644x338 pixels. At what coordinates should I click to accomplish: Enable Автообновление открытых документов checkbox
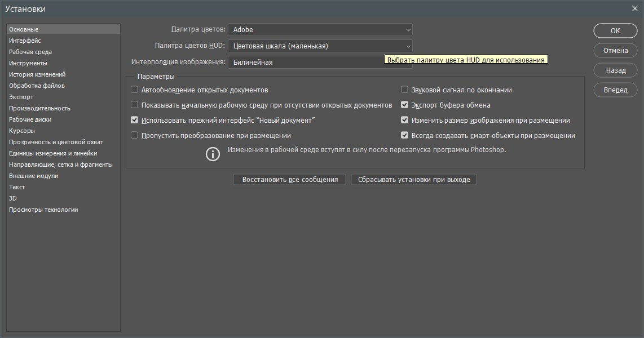tap(134, 90)
